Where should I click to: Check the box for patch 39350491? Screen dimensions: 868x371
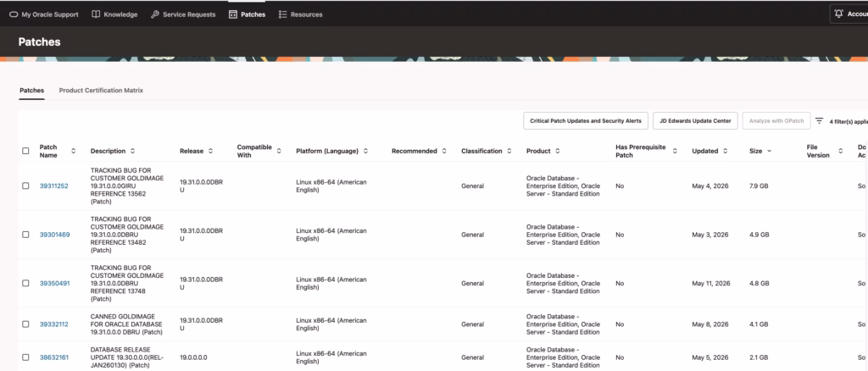click(x=25, y=283)
